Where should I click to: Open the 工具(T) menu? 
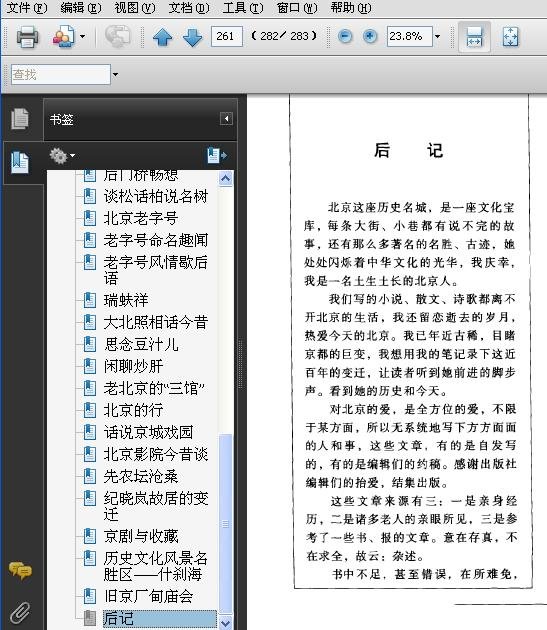coord(243,8)
